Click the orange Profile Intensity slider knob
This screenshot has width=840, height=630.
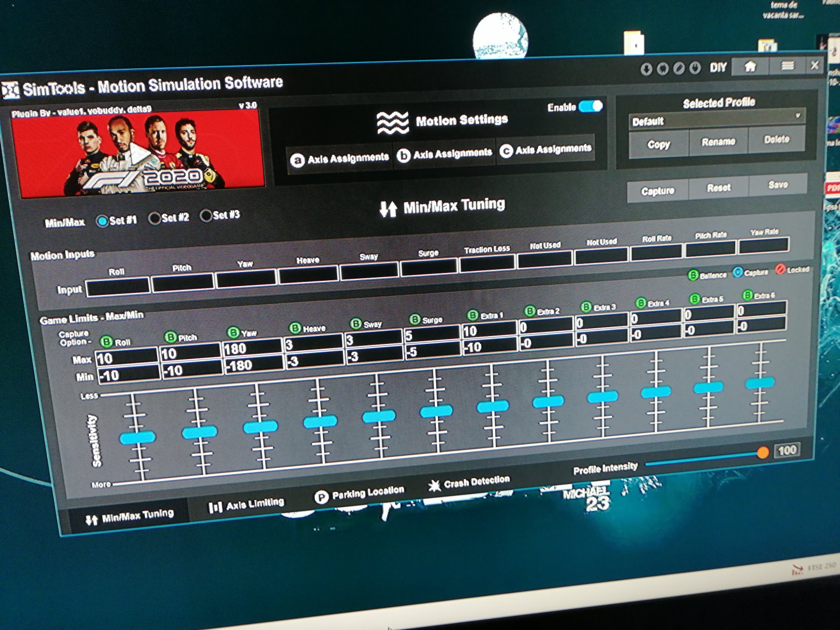pos(762,453)
